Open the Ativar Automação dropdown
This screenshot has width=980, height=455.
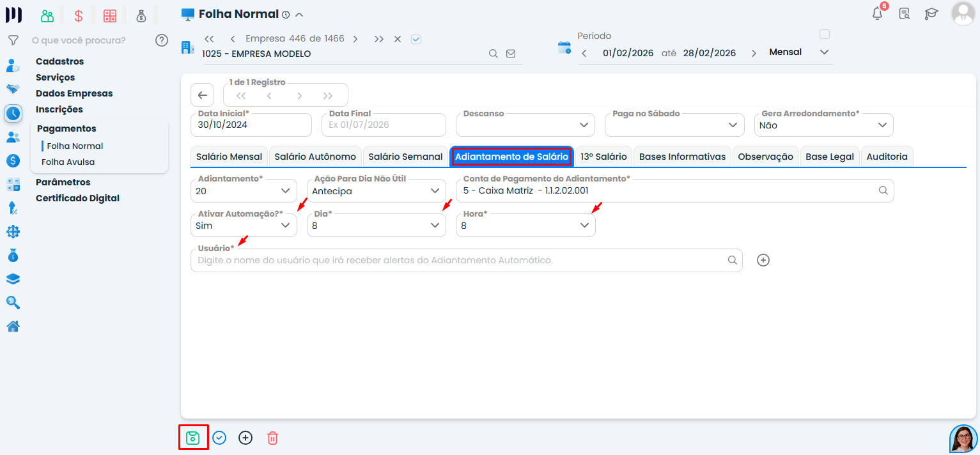244,225
